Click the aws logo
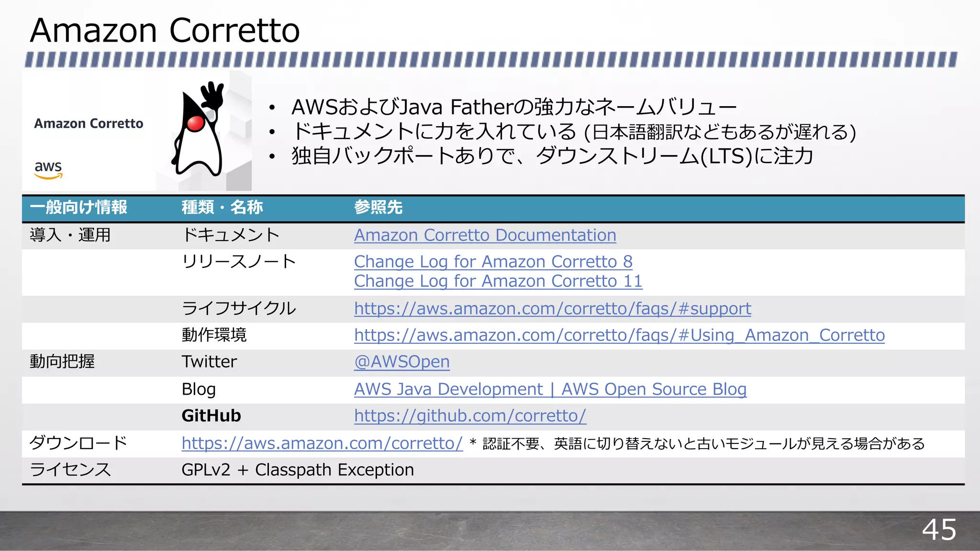 tap(48, 170)
